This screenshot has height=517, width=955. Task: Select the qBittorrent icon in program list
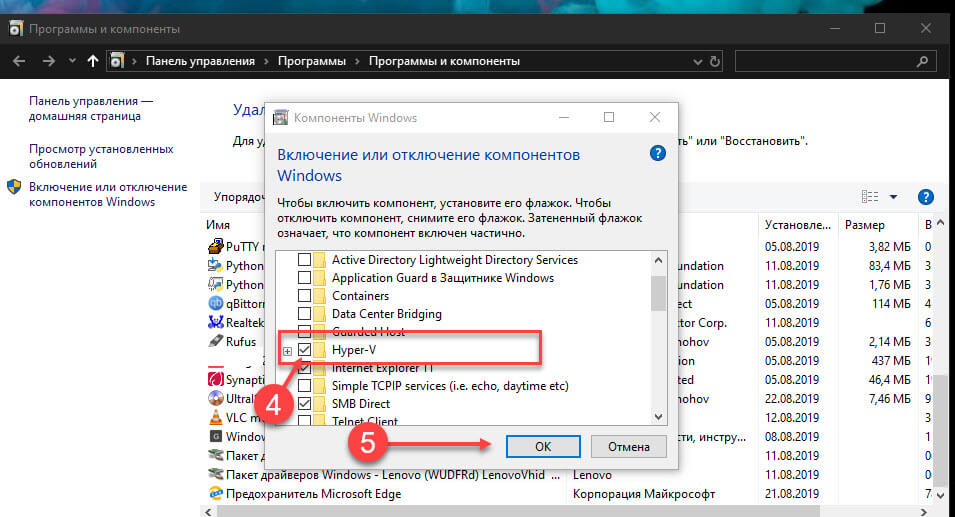coord(216,303)
